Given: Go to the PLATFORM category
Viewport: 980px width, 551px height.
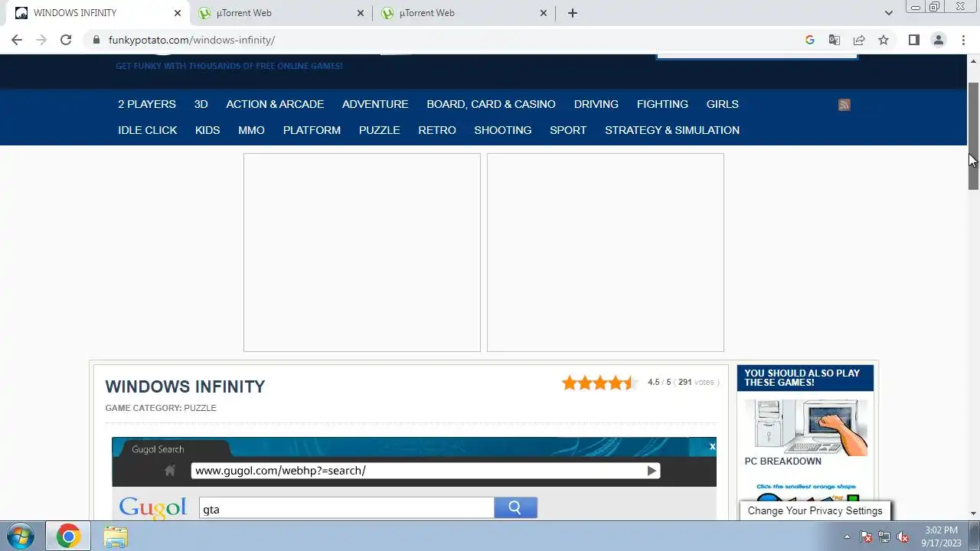Looking at the screenshot, I should [x=312, y=130].
